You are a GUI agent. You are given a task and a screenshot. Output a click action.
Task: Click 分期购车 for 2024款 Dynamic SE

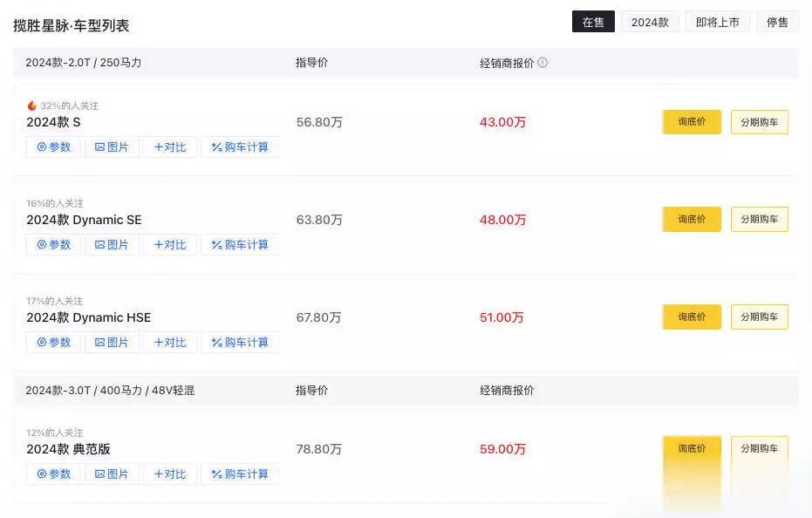coord(759,219)
